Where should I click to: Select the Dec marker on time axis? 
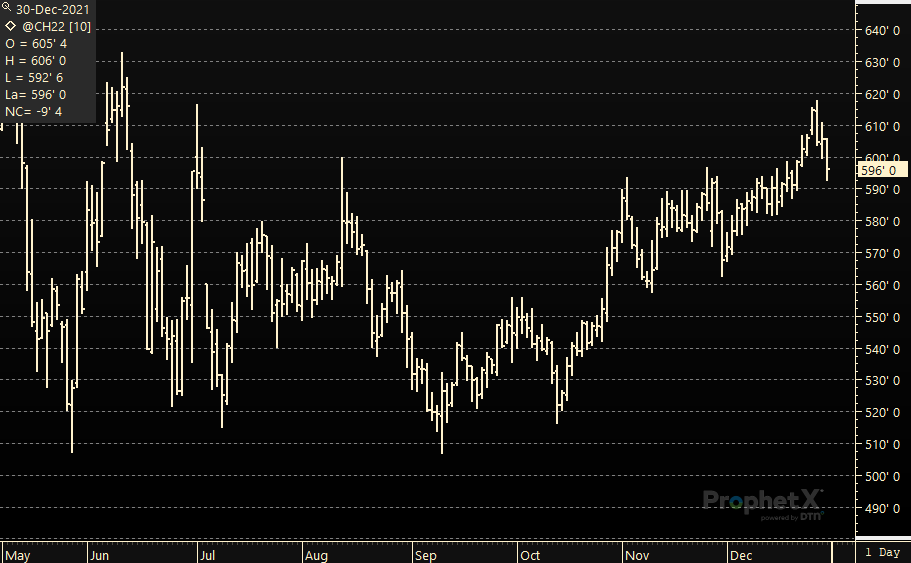[740, 555]
